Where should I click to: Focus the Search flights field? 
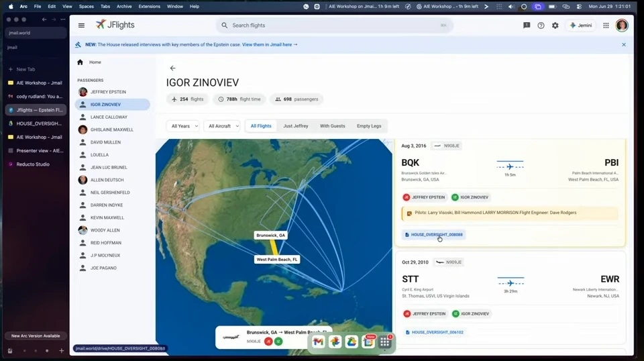tap(334, 25)
